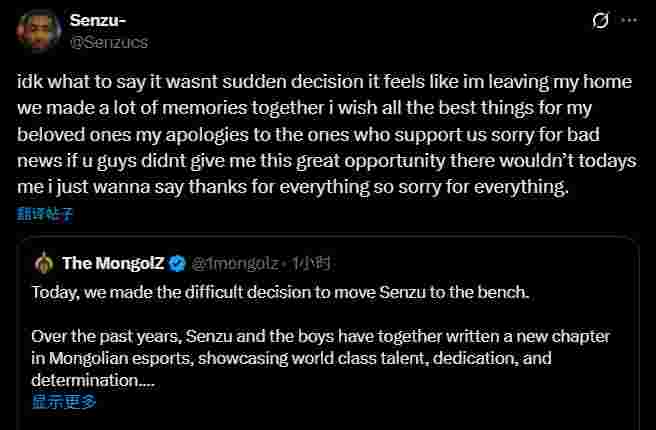This screenshot has width=656, height=430.
Task: Open the three-dot more options menu
Action: tap(629, 20)
